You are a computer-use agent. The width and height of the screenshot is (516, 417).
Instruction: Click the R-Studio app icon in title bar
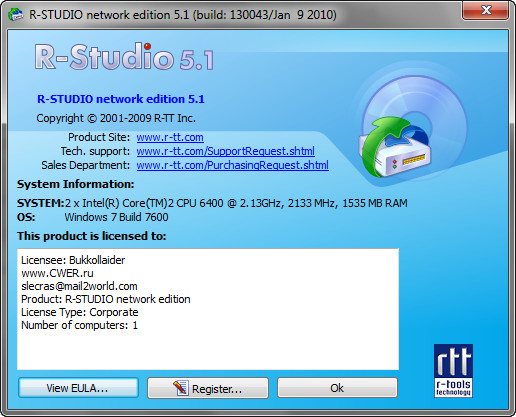coord(15,15)
